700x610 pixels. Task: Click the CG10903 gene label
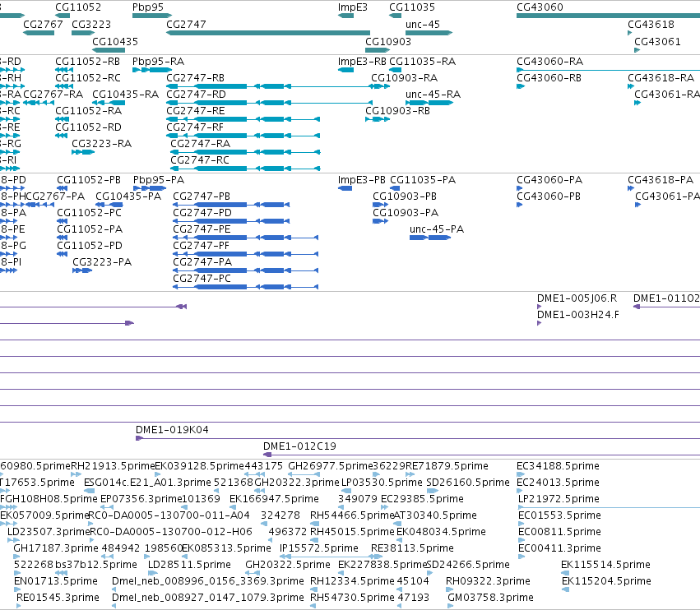[388, 41]
